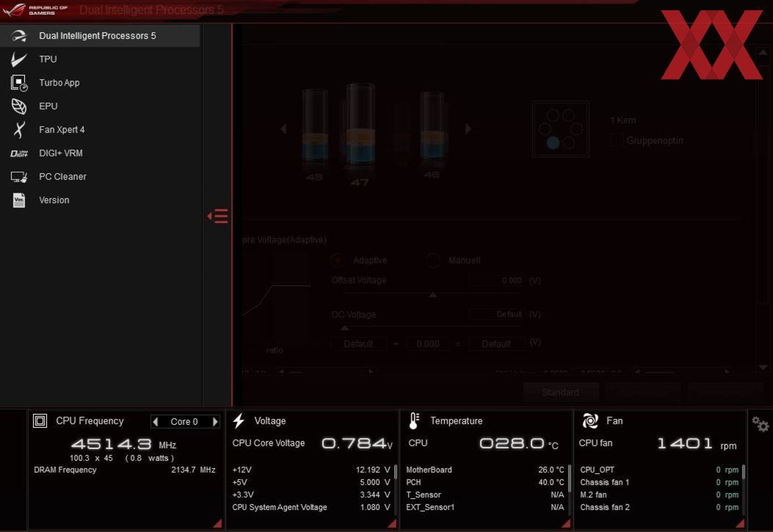This screenshot has height=532, width=773.
Task: Click the core selection diagram
Action: coord(560,129)
